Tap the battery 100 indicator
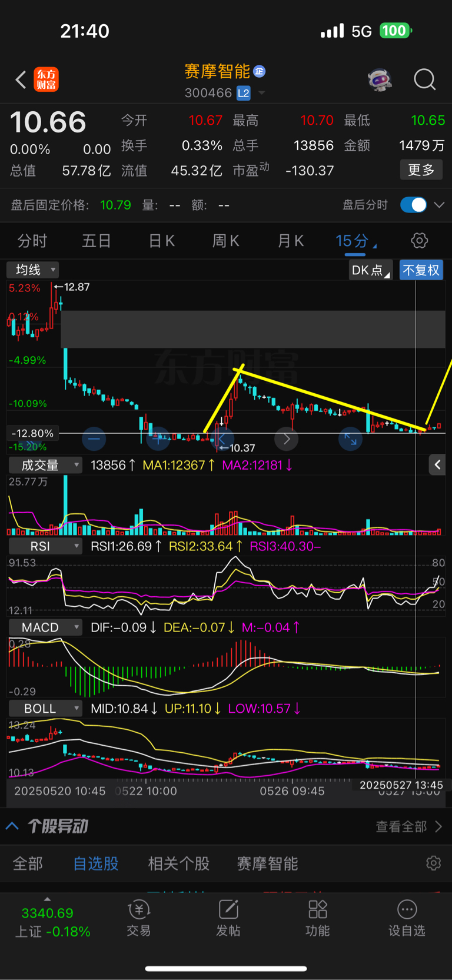This screenshot has width=452, height=980. [395, 31]
